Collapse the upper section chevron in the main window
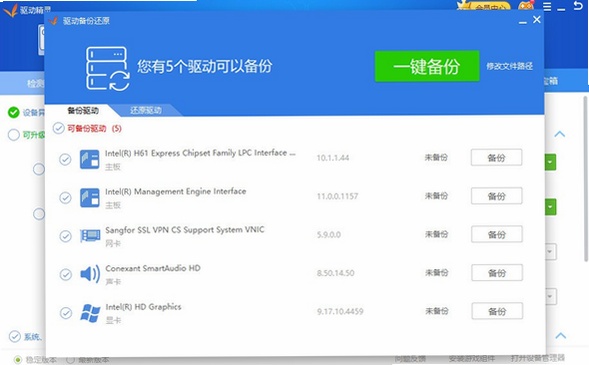589x365 pixels. [x=560, y=134]
